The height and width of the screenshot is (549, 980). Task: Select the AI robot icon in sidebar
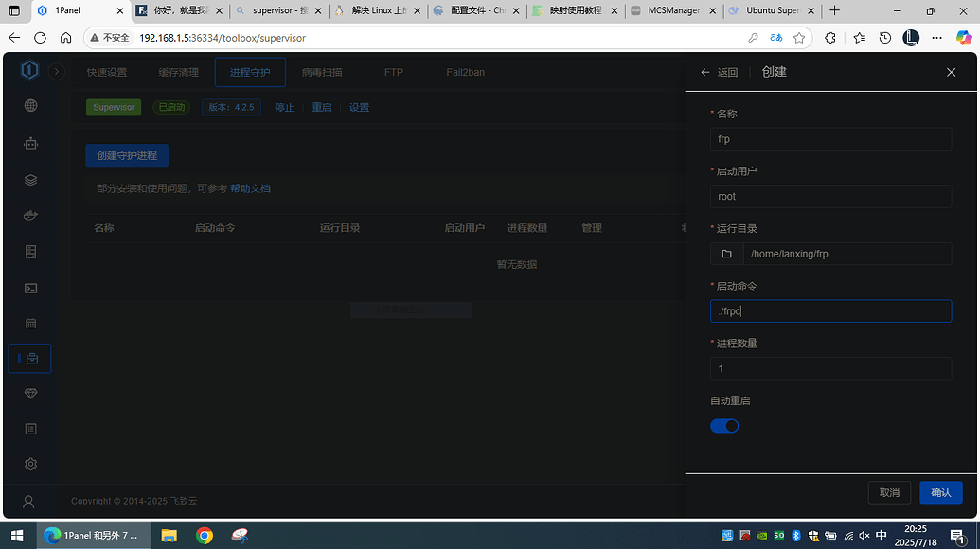tap(29, 142)
